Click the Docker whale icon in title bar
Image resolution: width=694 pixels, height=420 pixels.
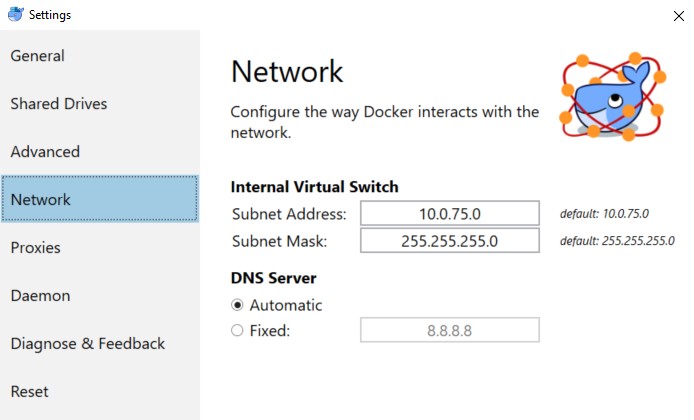[14, 14]
